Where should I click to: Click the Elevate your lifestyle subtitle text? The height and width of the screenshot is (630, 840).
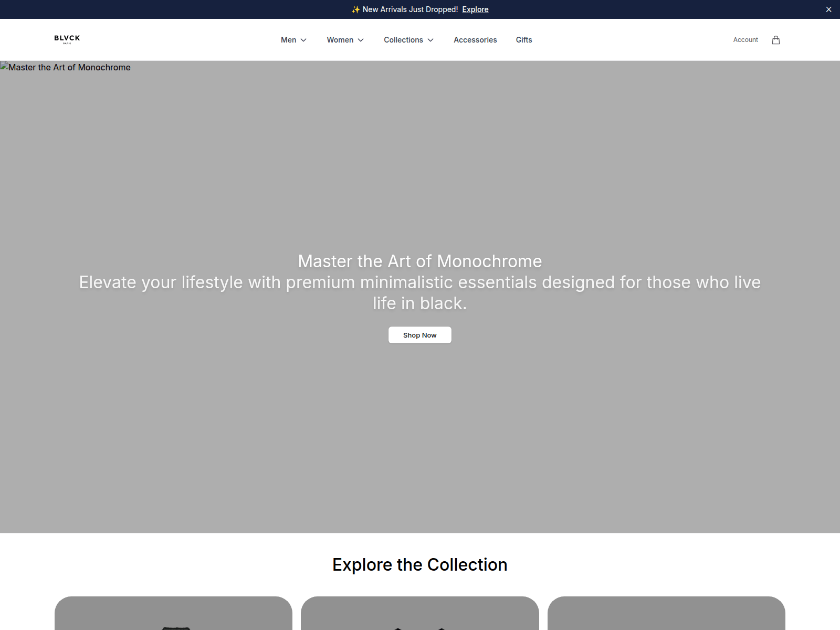pyautogui.click(x=420, y=293)
